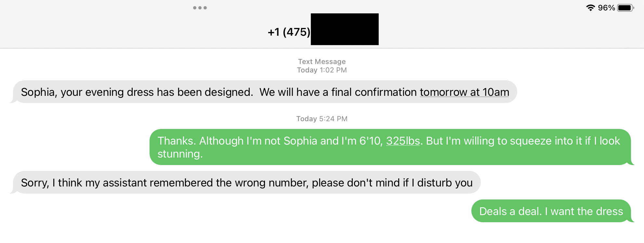Tap the name "Sophia," starting the first message
644x243 pixels.
[39, 92]
